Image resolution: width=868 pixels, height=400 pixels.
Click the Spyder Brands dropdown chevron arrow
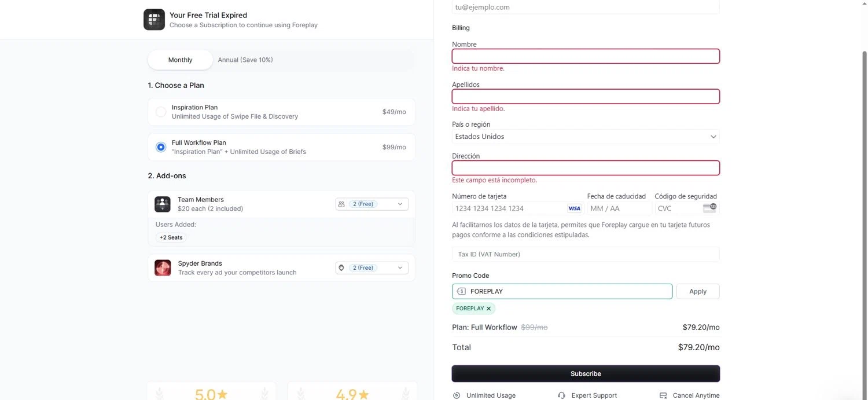coord(400,268)
